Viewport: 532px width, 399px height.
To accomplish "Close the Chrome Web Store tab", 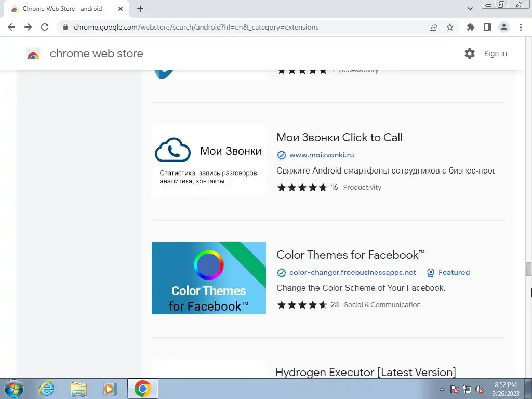I will 121,9.
